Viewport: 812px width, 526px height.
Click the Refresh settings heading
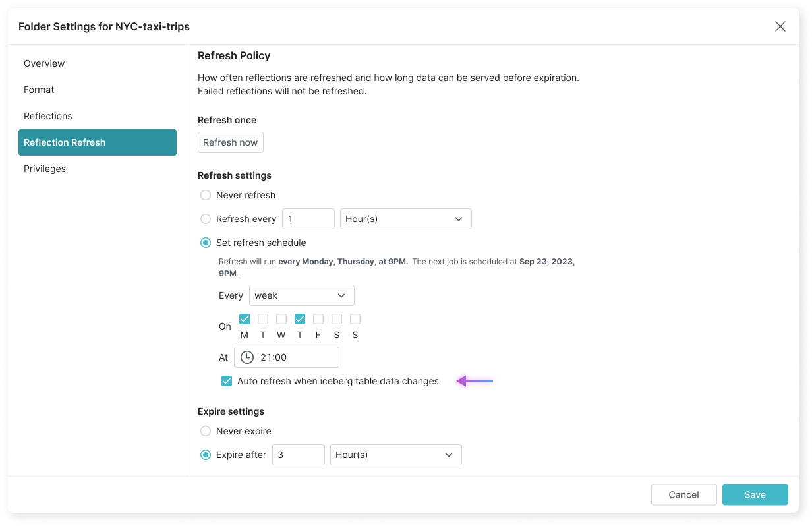click(x=235, y=175)
